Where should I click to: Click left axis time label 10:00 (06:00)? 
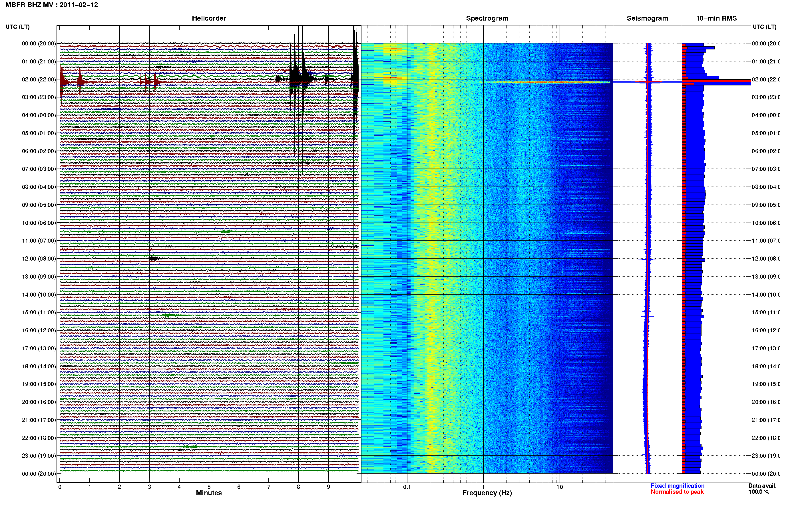[39, 223]
